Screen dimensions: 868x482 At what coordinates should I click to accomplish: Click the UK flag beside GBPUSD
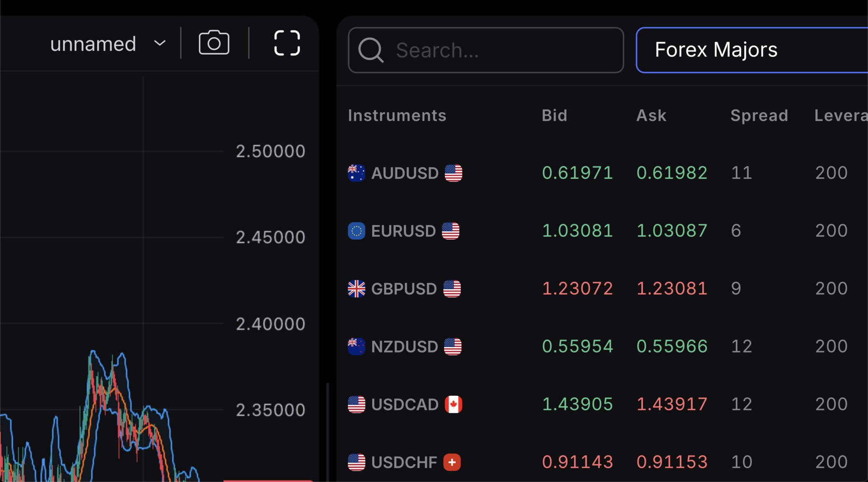pos(356,288)
